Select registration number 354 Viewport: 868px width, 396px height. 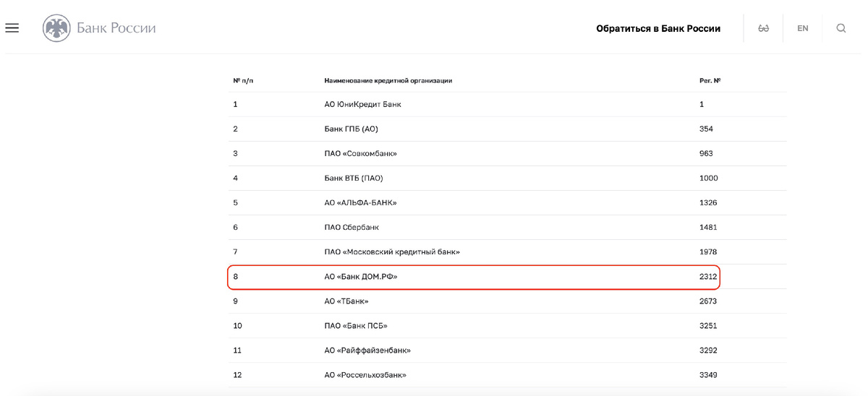tap(706, 129)
